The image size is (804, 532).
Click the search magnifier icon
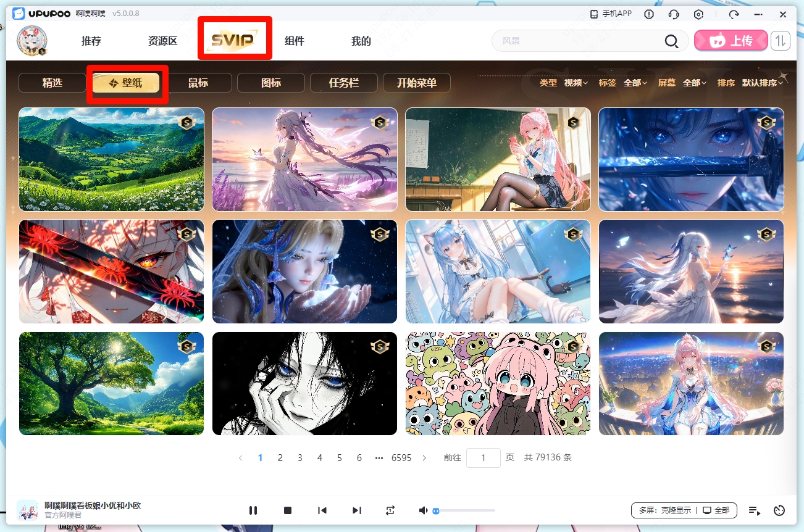[x=671, y=41]
